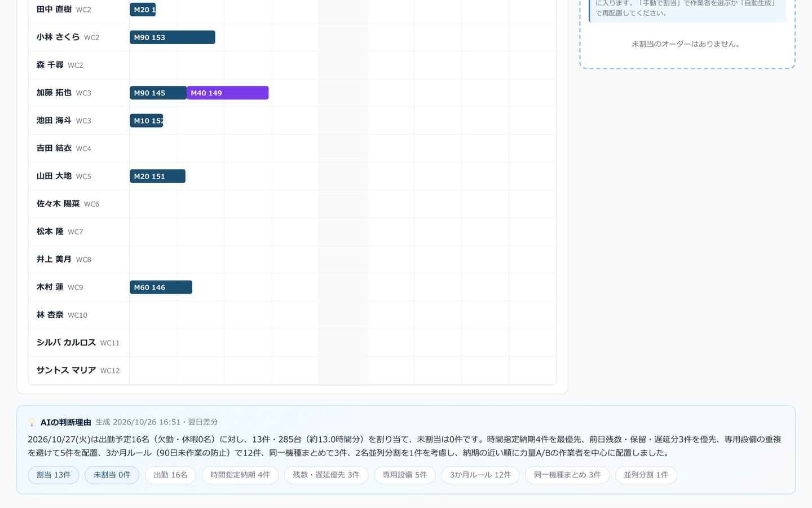Click the purple M40 149 task bar

228,93
